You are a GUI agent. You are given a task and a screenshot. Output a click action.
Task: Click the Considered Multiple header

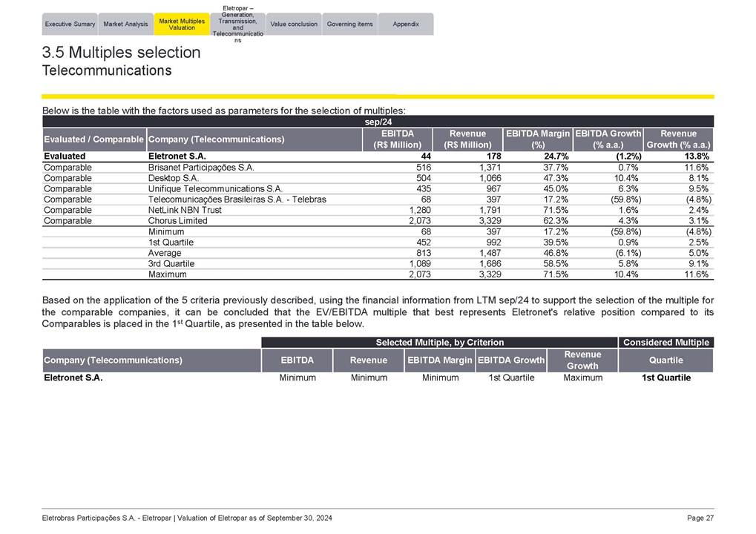[665, 343]
